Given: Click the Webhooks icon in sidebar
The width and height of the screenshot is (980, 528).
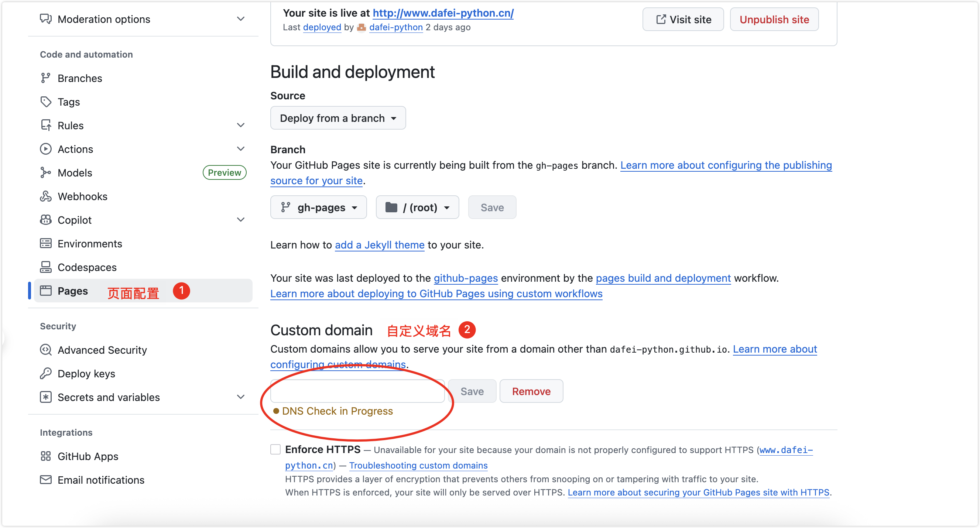Looking at the screenshot, I should point(46,196).
